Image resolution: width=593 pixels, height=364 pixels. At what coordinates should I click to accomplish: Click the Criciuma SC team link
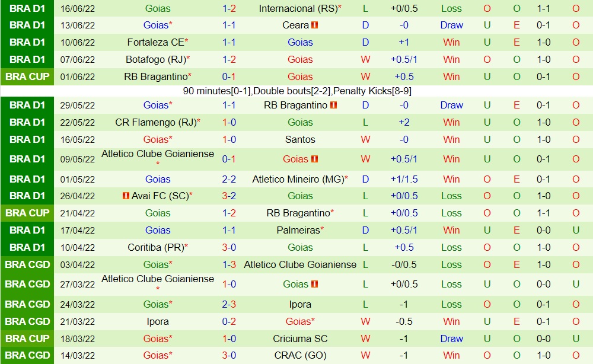[300, 339]
